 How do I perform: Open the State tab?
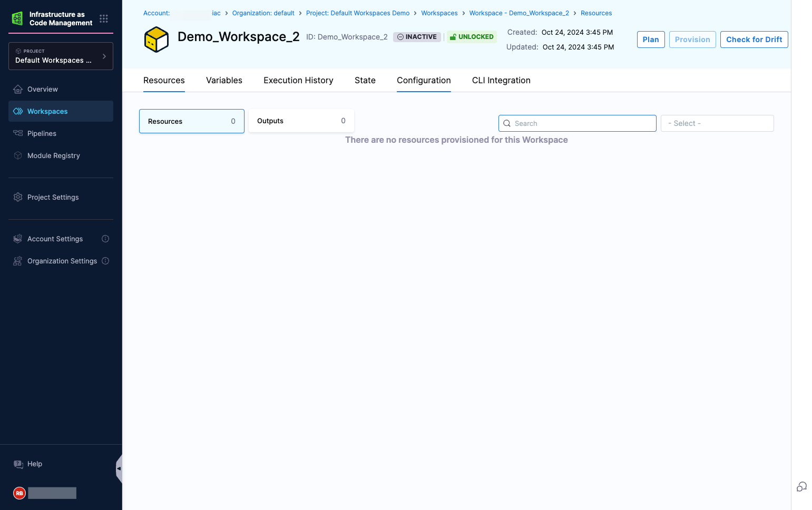pos(365,80)
